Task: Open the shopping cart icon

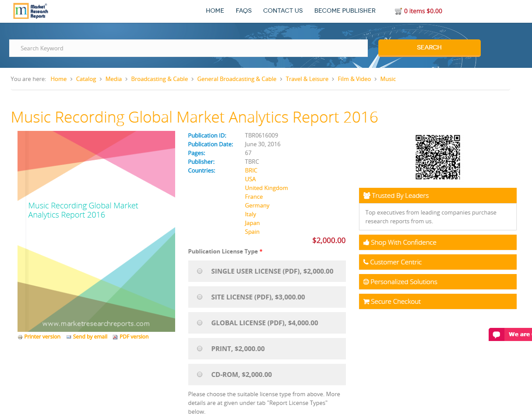Action: [398, 11]
